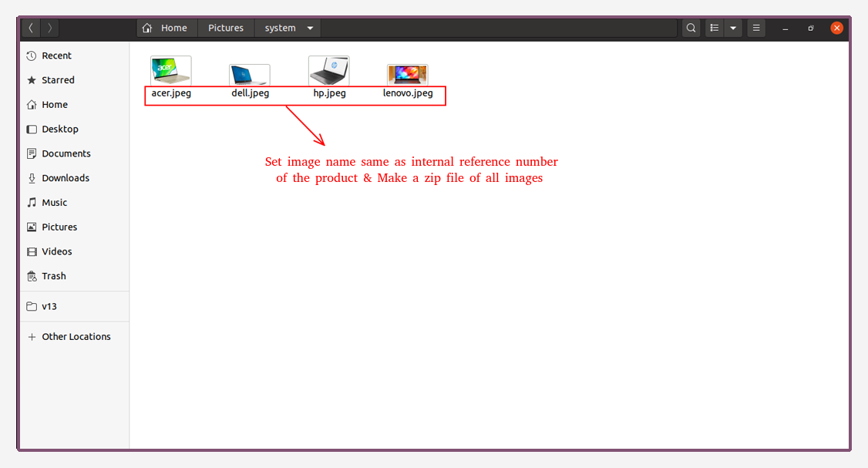Screen dimensions: 868x468
Task: Click the Videos film icon in sidebar
Action: (32, 251)
